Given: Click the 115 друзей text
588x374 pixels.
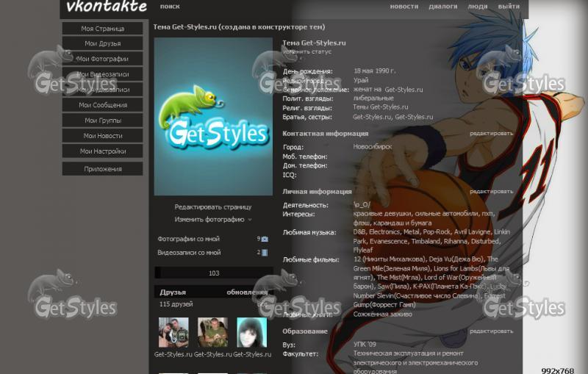Looking at the screenshot, I should [x=176, y=304].
